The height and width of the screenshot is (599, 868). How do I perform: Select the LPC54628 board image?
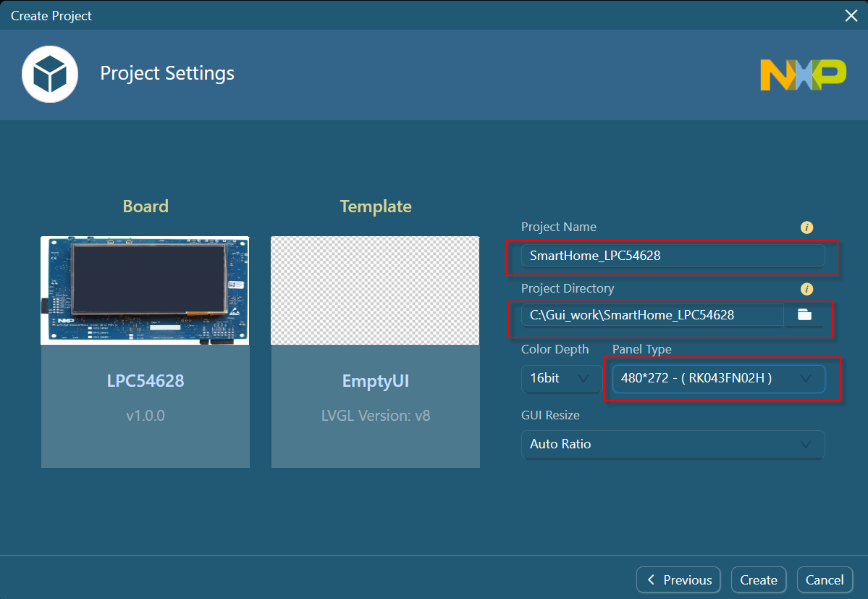[x=145, y=290]
